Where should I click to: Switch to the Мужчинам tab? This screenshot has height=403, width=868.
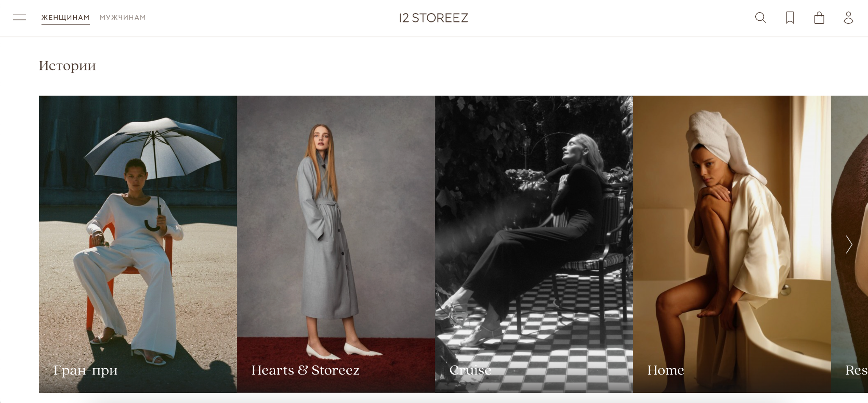click(122, 18)
